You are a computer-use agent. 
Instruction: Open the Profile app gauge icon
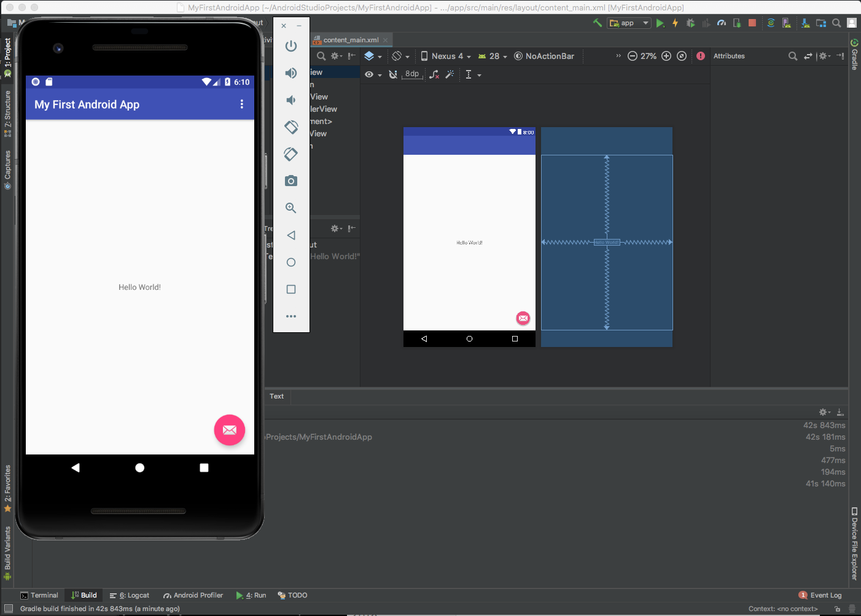[x=722, y=23]
